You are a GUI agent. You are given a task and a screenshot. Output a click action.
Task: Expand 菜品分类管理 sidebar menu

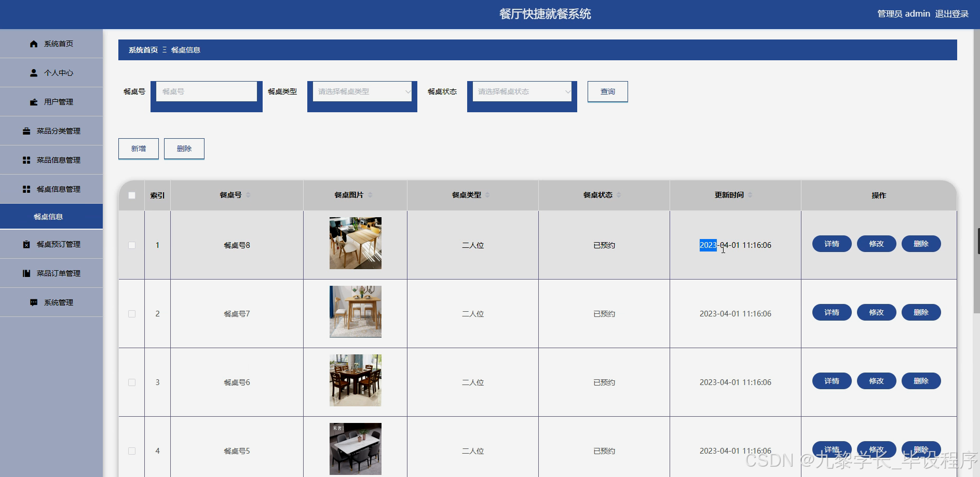click(x=51, y=131)
